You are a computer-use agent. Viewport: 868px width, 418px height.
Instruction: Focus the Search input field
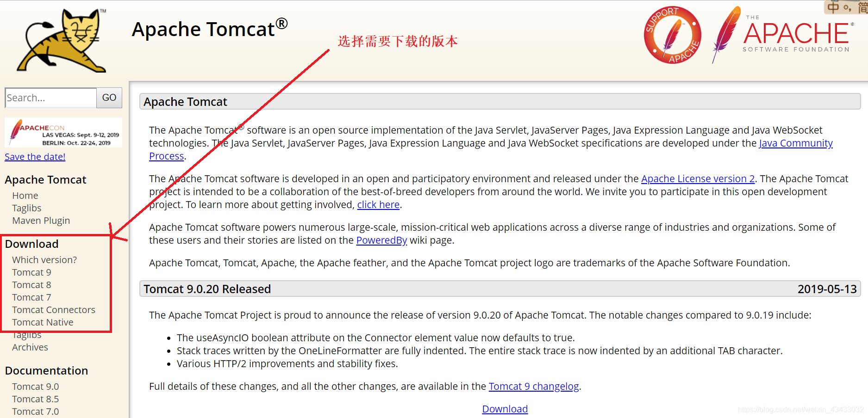pyautogui.click(x=50, y=98)
